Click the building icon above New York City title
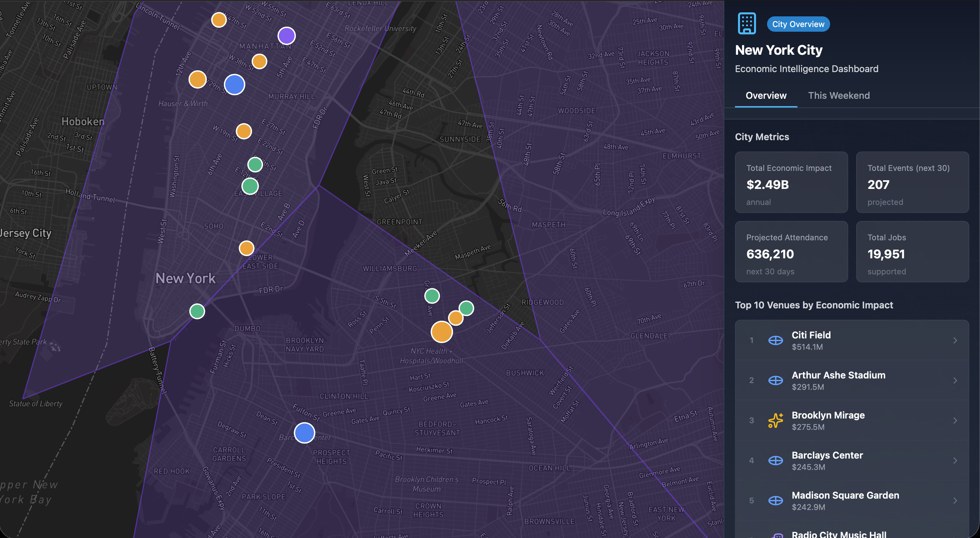This screenshot has height=538, width=980. tap(747, 23)
